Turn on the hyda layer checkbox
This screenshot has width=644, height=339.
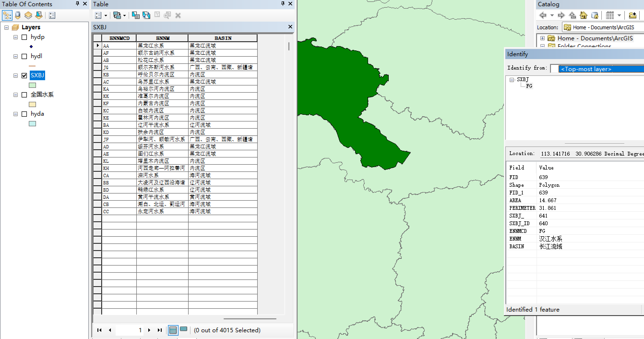click(x=24, y=114)
